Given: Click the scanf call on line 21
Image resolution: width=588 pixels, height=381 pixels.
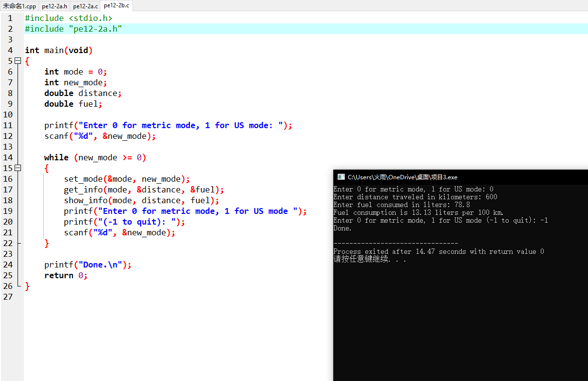Looking at the screenshot, I should tap(119, 232).
